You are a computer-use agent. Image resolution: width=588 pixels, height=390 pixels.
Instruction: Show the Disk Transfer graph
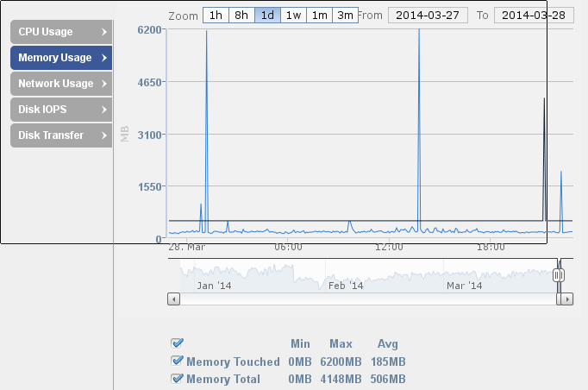tap(61, 135)
